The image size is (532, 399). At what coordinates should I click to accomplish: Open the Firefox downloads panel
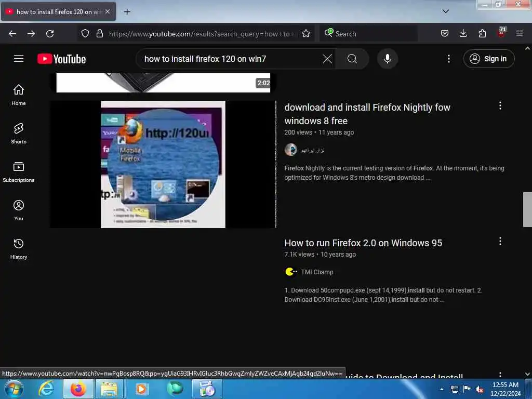pyautogui.click(x=463, y=33)
